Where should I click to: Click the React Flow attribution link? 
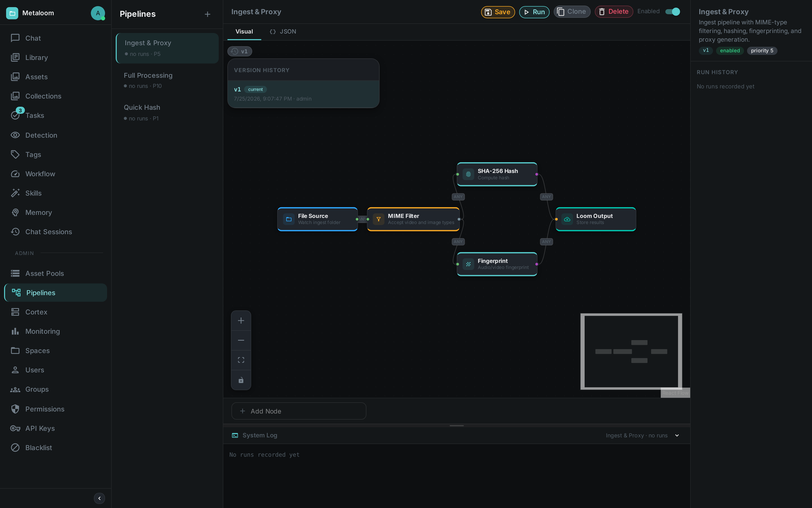675,393
